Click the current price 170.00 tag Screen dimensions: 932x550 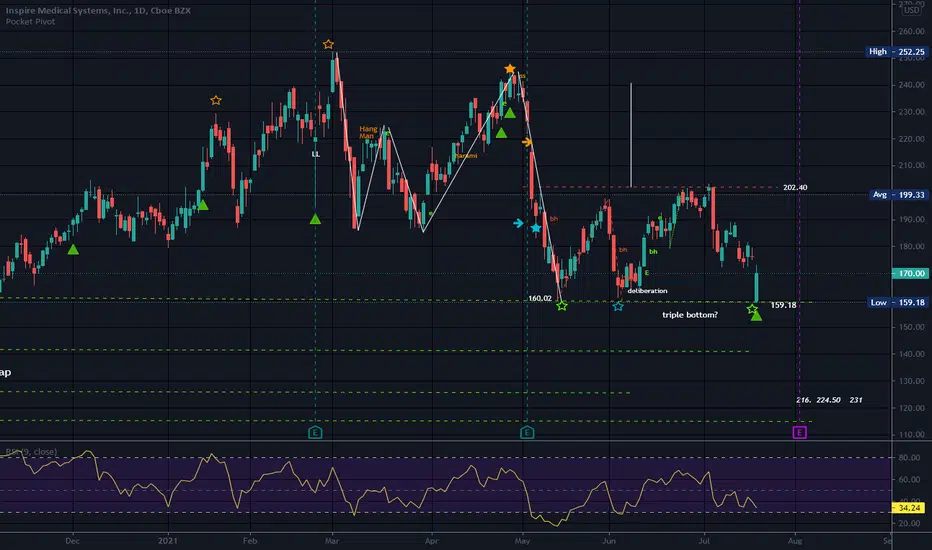[x=911, y=274]
